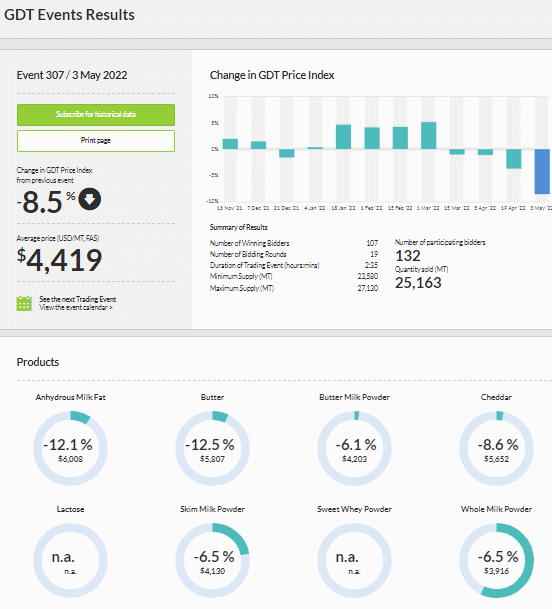Click the Print page button
The image size is (552, 609).
(x=96, y=141)
